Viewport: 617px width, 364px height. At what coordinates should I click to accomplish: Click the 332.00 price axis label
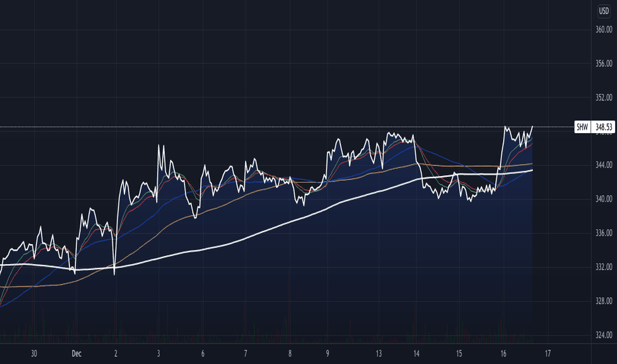pyautogui.click(x=604, y=267)
